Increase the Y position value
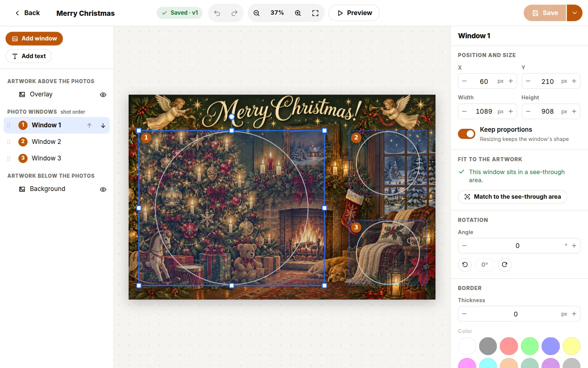This screenshot has height=368, width=588. [x=574, y=81]
